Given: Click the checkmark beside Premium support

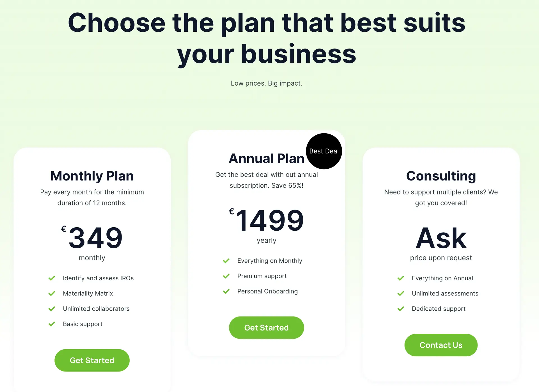Looking at the screenshot, I should [x=226, y=276].
